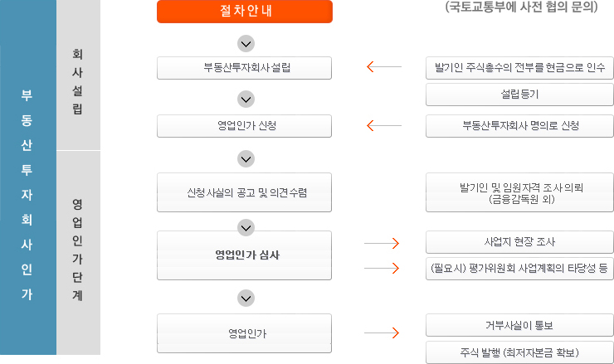The image size is (614, 364).
Task: Click chevron circle below 절차안내 header
Action: pyautogui.click(x=246, y=44)
